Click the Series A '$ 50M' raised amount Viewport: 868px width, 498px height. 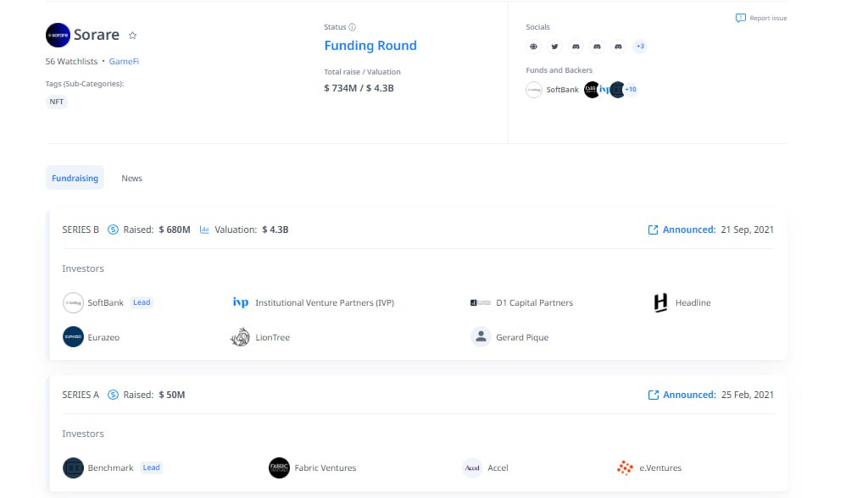pyautogui.click(x=171, y=395)
